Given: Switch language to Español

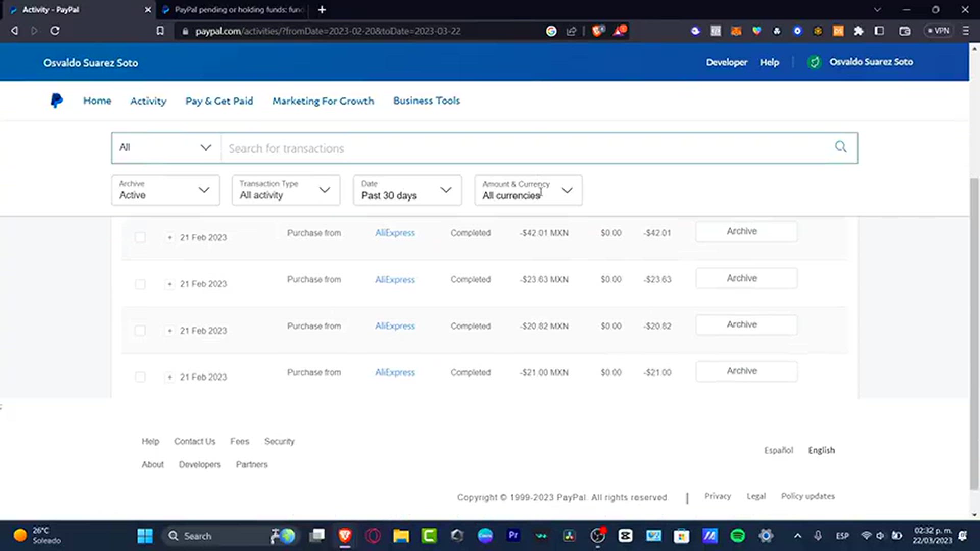Looking at the screenshot, I should [x=778, y=450].
